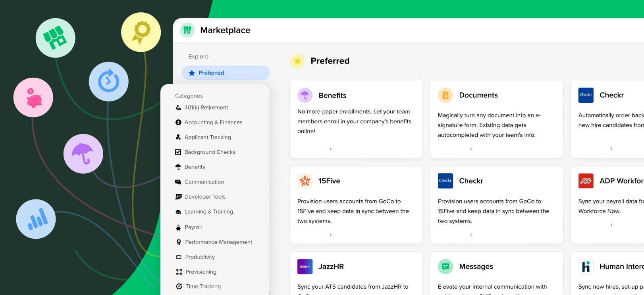Select Developer Tools category label
The width and height of the screenshot is (644, 295).
pyautogui.click(x=205, y=197)
